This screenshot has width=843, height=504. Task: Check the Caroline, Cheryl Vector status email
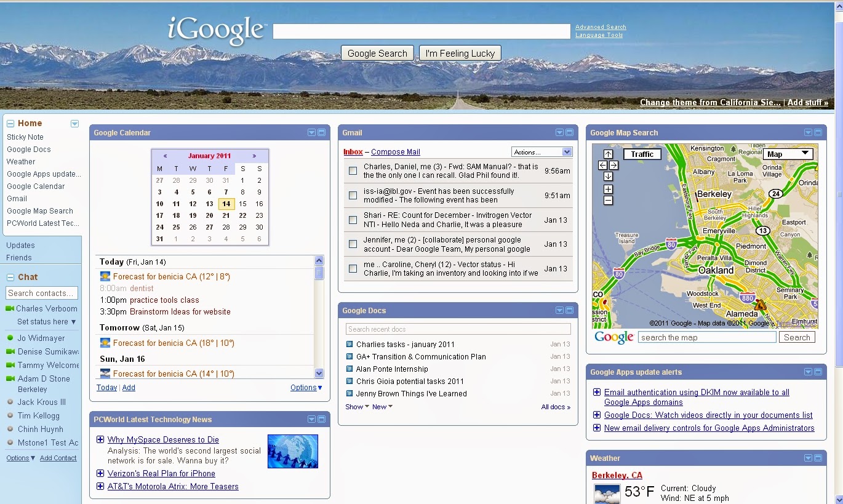point(353,269)
